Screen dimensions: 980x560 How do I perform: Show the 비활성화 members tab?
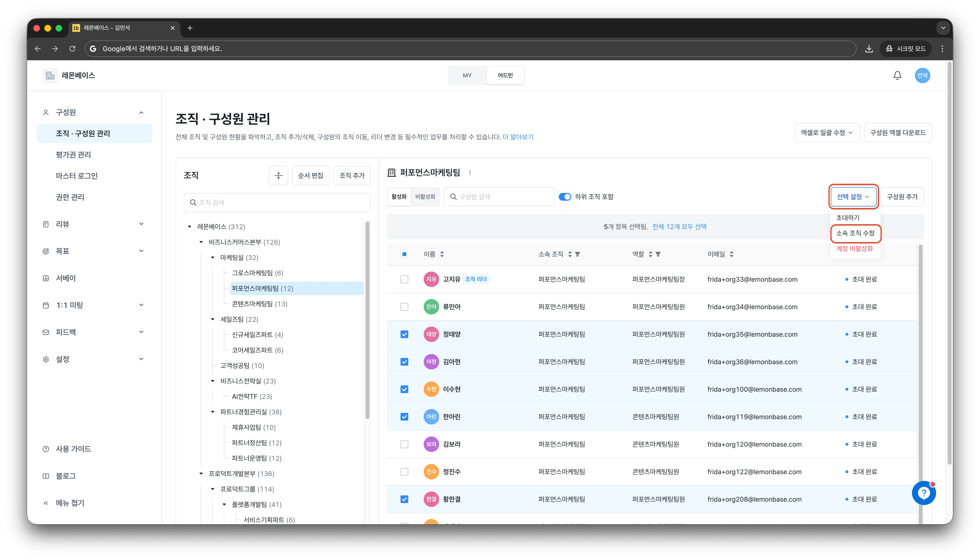click(x=425, y=197)
